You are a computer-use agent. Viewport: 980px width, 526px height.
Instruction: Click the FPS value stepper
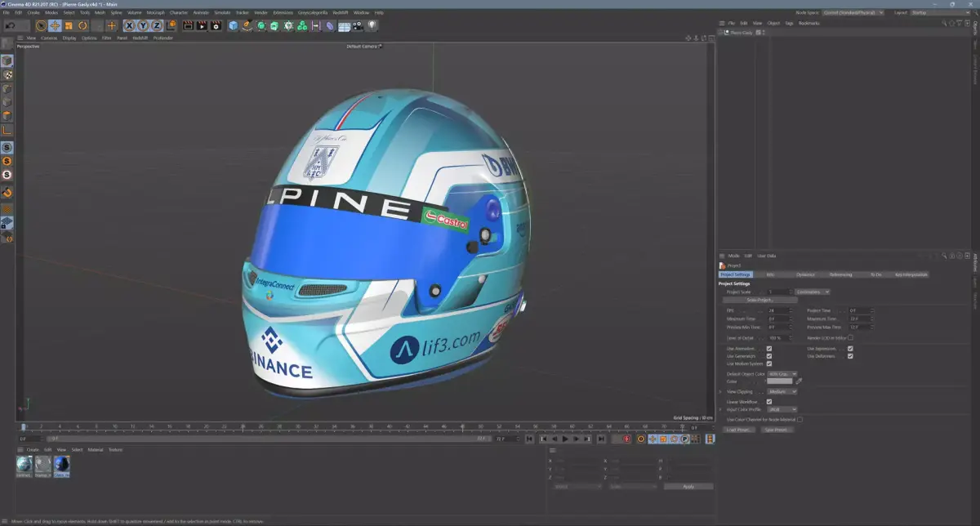click(x=791, y=310)
